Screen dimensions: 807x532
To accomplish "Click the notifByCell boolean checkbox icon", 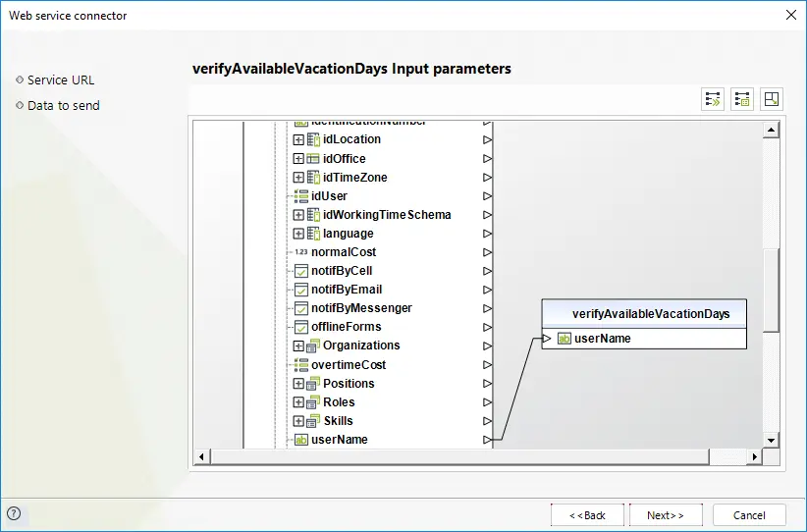I will click(301, 271).
